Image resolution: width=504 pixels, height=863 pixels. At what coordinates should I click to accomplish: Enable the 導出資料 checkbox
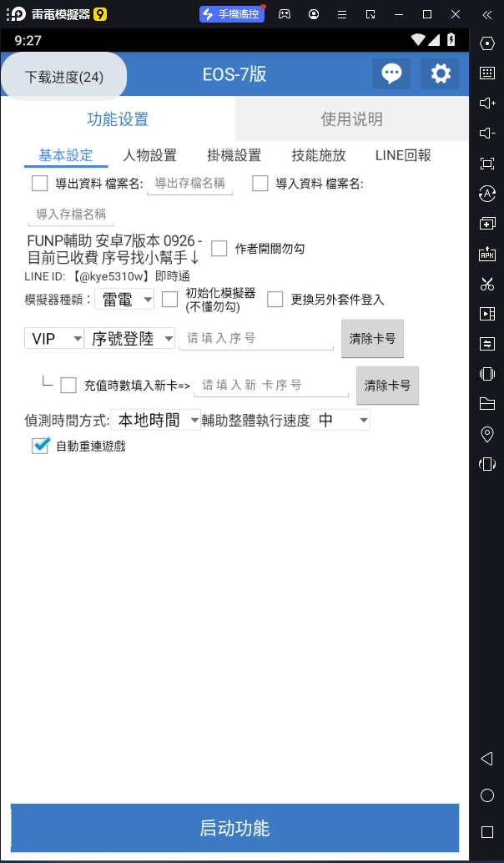coord(39,184)
